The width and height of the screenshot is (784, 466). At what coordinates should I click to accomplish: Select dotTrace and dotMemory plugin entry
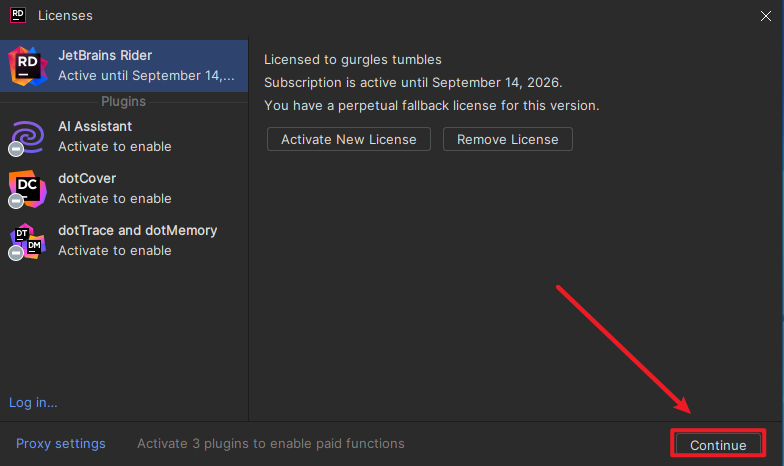click(124, 240)
